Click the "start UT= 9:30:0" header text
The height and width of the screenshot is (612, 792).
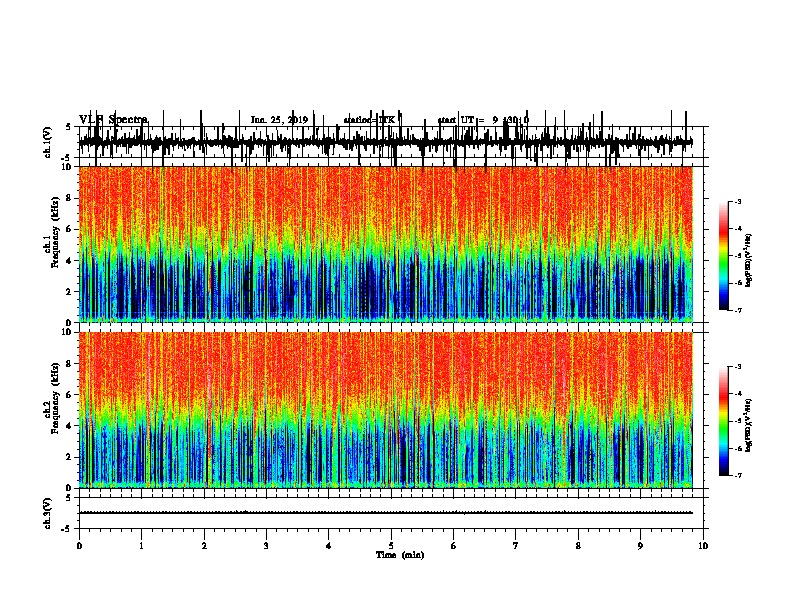[483, 120]
